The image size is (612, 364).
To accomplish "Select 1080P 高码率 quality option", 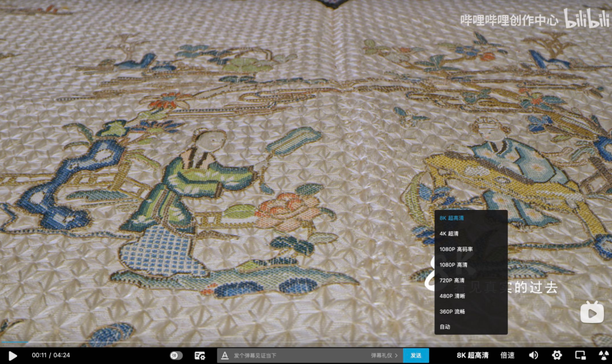I will pos(471,250).
